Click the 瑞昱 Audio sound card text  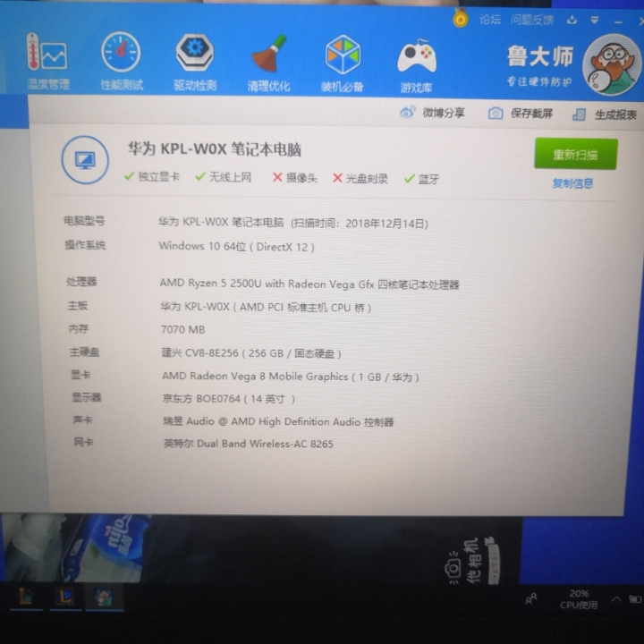pos(278,421)
